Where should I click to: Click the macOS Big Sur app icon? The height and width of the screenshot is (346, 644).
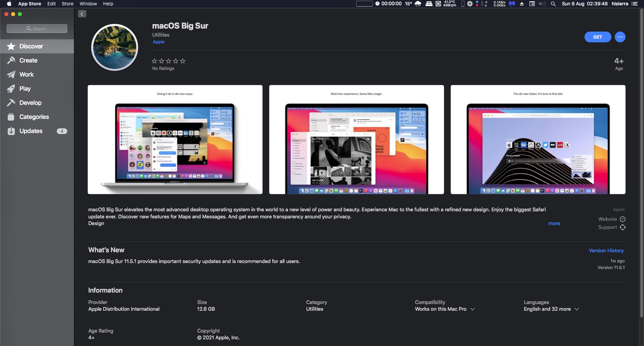coord(115,47)
